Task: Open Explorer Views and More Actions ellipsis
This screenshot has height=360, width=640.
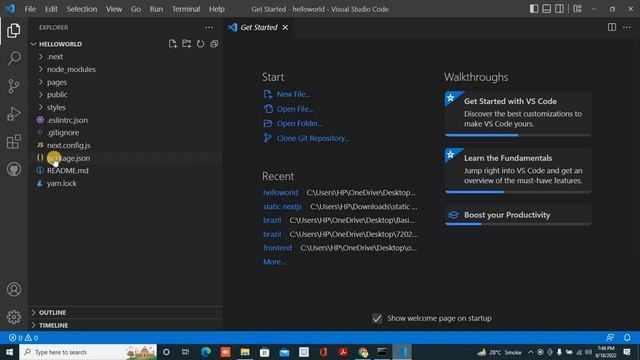Action: click(x=209, y=27)
